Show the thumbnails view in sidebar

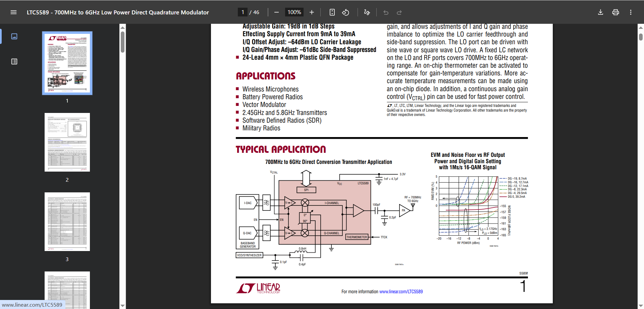[14, 36]
